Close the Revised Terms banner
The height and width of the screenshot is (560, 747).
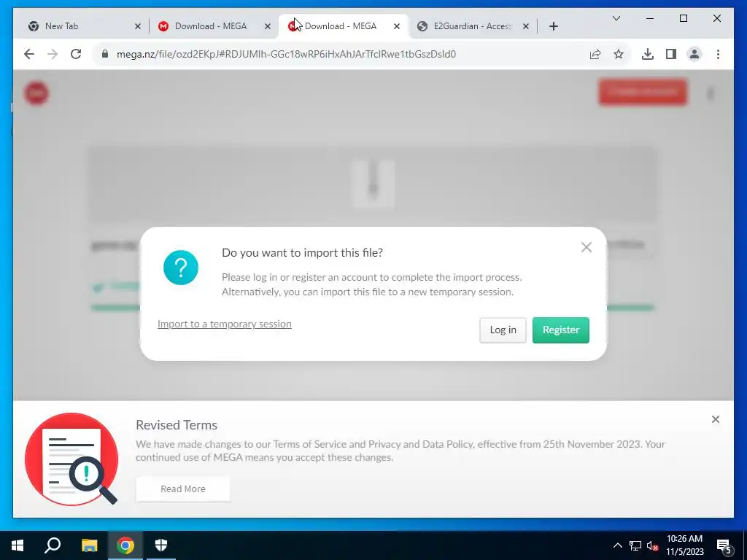click(715, 419)
